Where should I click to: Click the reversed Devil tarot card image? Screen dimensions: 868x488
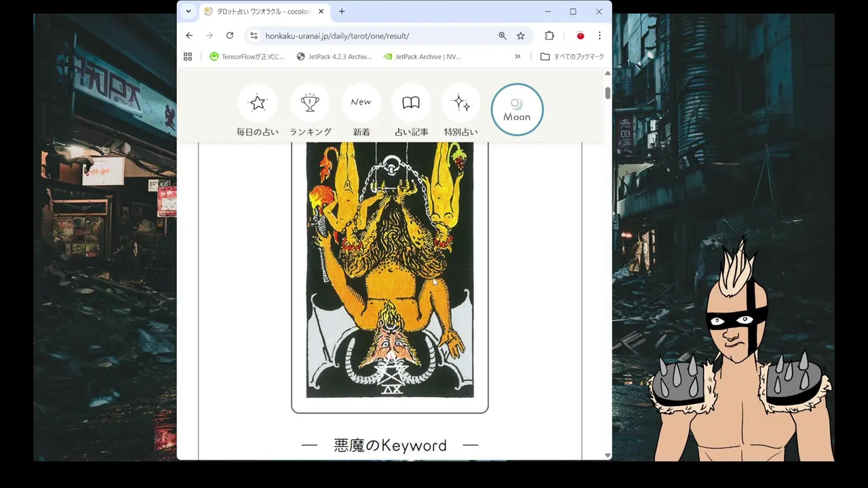tap(390, 270)
